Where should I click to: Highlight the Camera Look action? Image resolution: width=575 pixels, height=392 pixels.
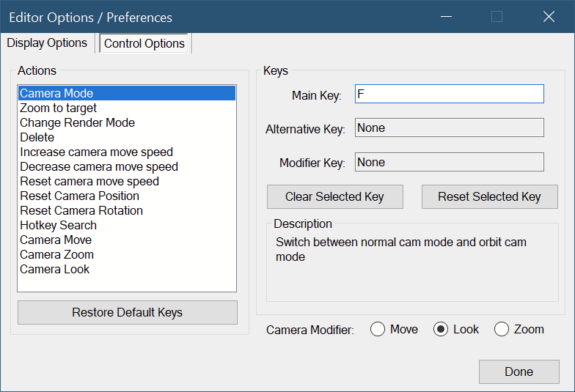pyautogui.click(x=55, y=270)
